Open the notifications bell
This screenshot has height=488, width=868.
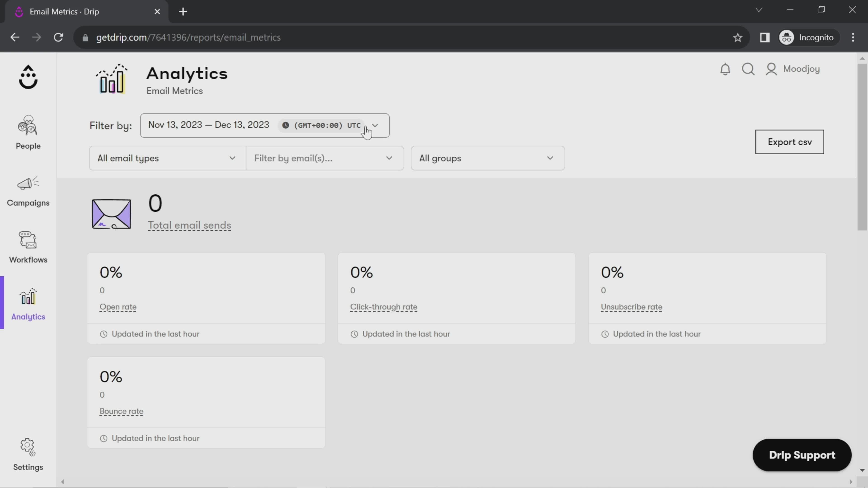point(725,69)
